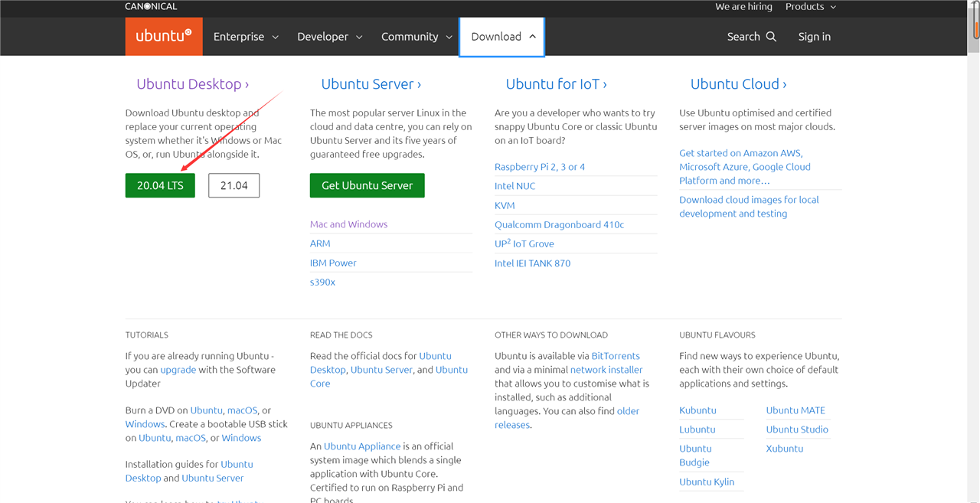Choose the 21.04 desktop release button

click(x=234, y=185)
